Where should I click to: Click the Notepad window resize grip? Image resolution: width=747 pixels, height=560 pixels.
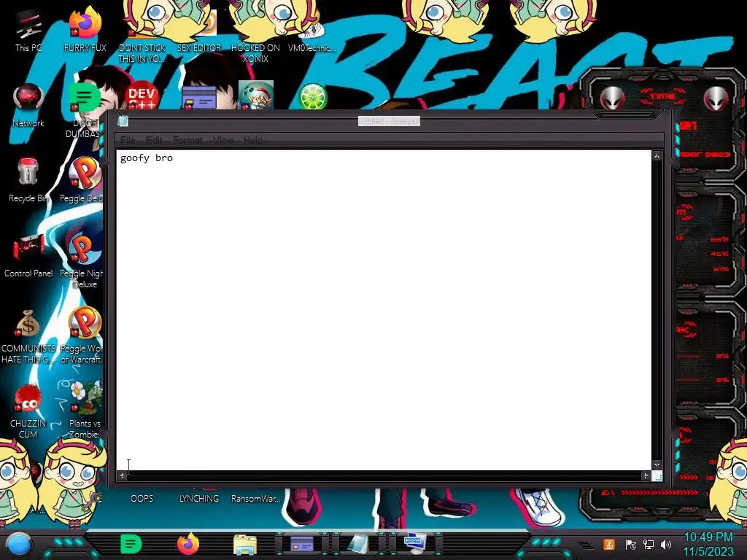(657, 475)
